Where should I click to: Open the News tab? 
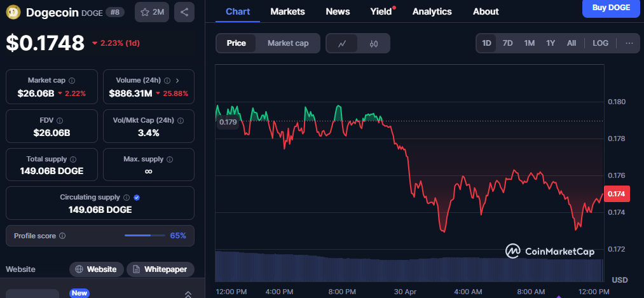(x=338, y=11)
